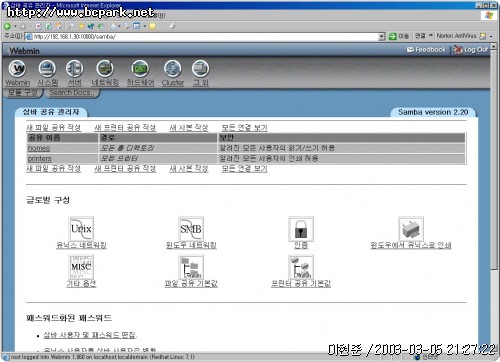This screenshot has height=362, width=500.
Task: Open the 네트워킹 category icon
Action: click(x=105, y=69)
